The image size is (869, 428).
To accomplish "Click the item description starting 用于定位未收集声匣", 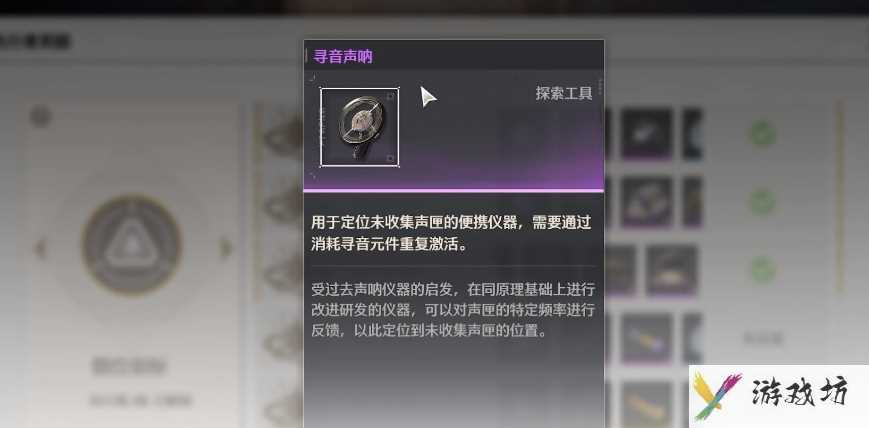I will [x=451, y=233].
